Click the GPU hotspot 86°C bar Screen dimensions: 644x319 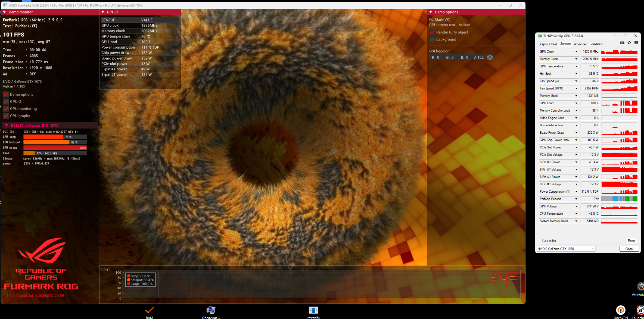click(55, 142)
